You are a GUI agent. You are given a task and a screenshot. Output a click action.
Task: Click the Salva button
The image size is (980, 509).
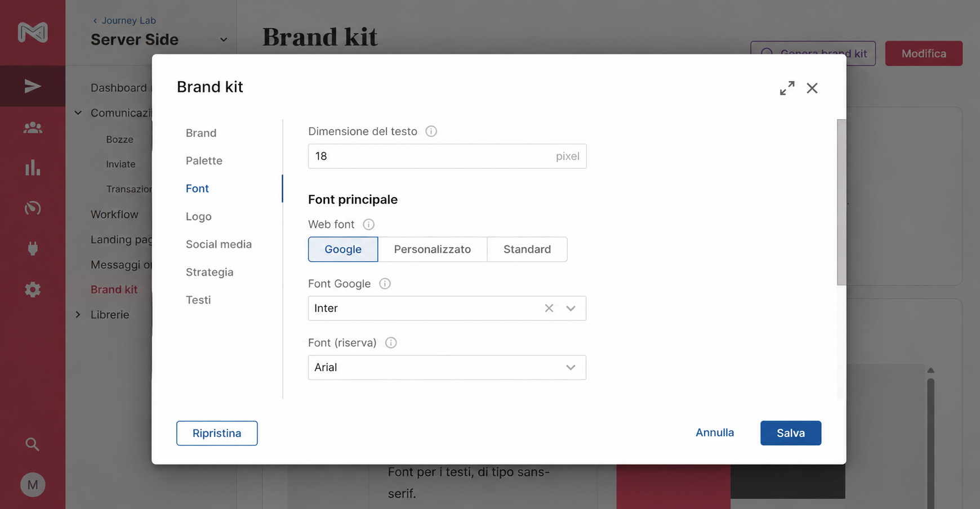(x=791, y=433)
